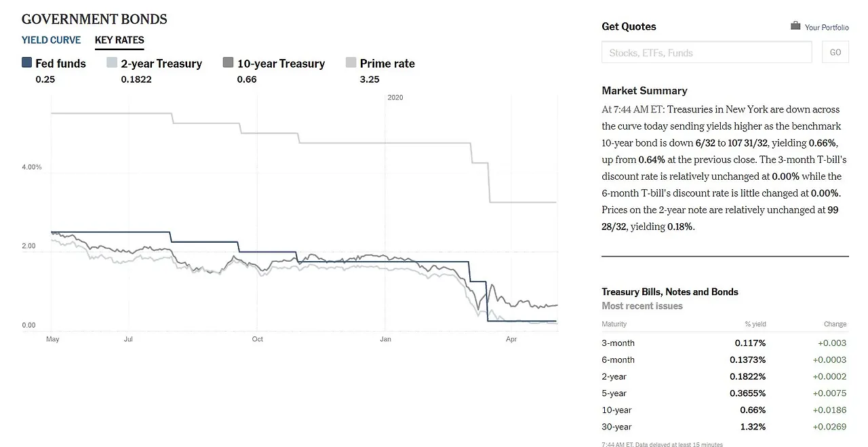Screen dimensions: 868x447
Task: Click the 10-year Treasury legend square
Action: [x=229, y=62]
